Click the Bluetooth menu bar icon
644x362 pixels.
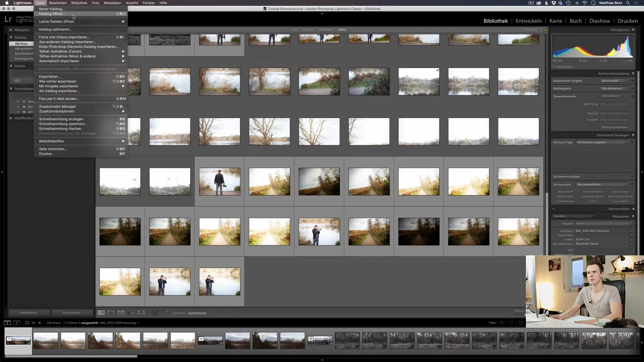(x=577, y=3)
